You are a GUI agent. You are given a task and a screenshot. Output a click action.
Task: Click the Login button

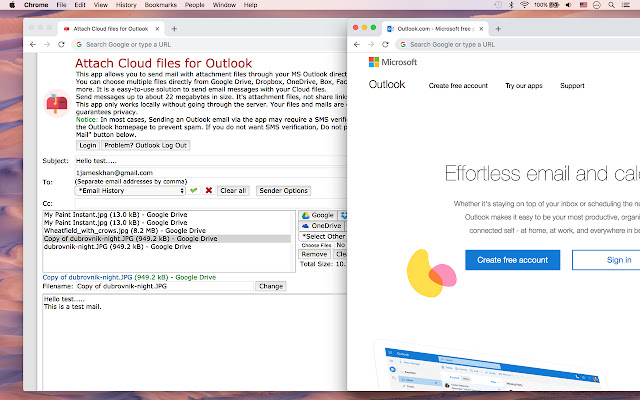(88, 145)
